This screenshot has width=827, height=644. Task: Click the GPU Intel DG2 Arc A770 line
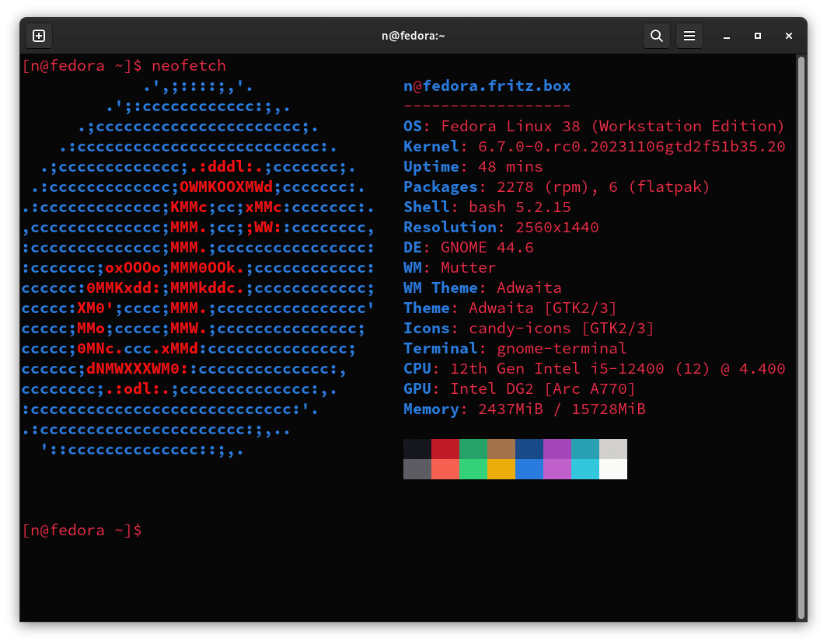click(519, 389)
